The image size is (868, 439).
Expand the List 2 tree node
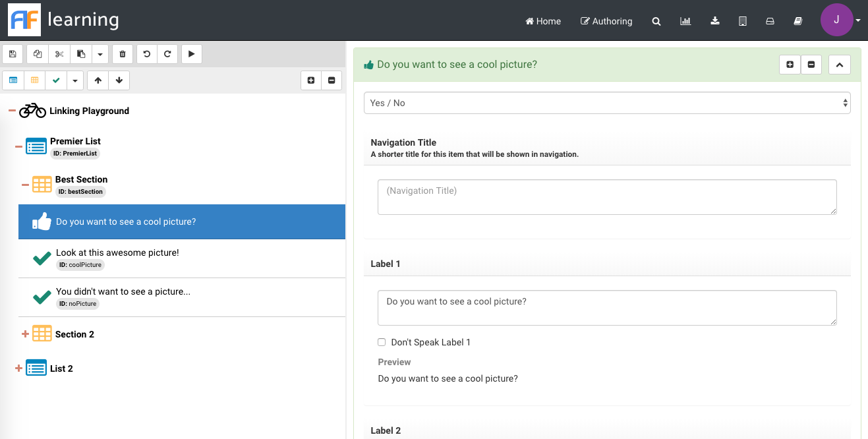[x=18, y=368]
